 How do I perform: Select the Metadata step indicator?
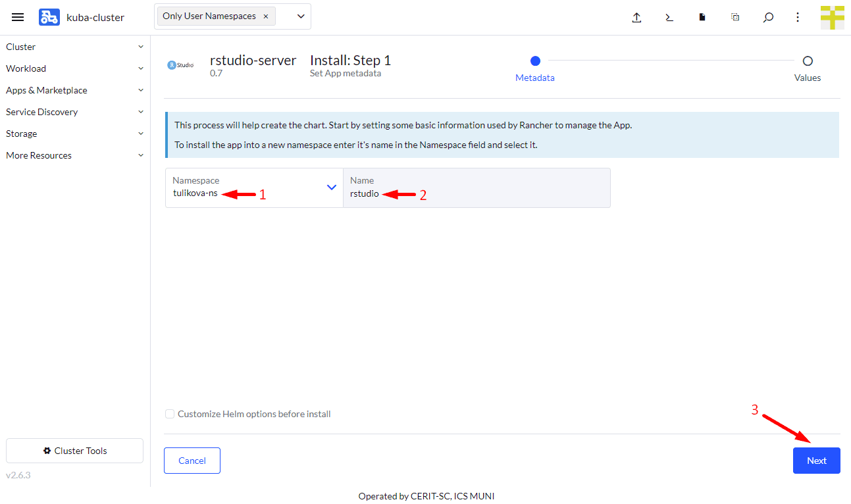[535, 61]
